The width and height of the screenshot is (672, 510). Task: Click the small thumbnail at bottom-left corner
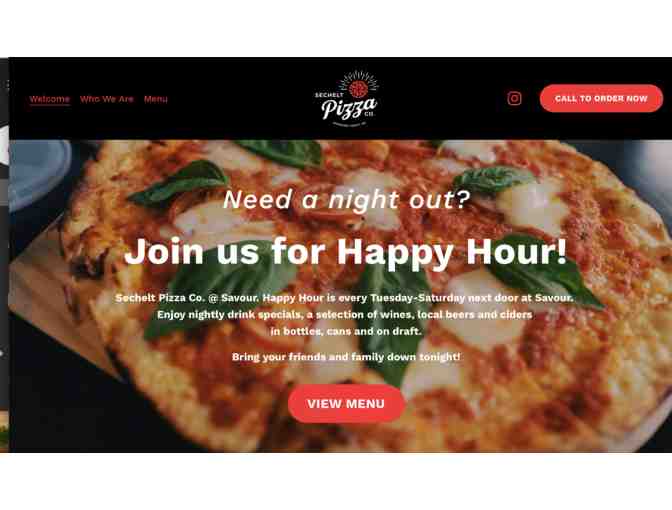point(4,431)
